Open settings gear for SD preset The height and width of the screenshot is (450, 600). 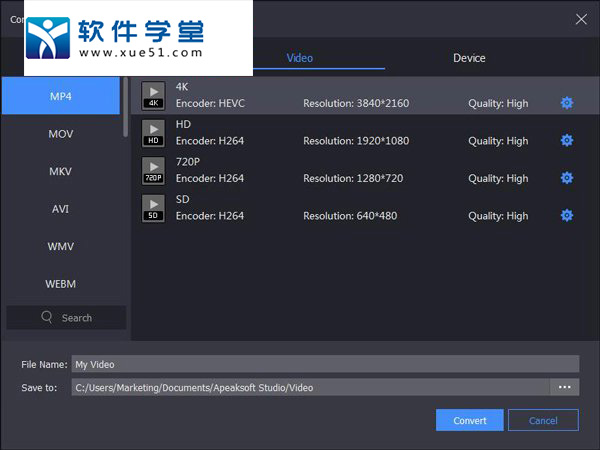[x=567, y=215]
